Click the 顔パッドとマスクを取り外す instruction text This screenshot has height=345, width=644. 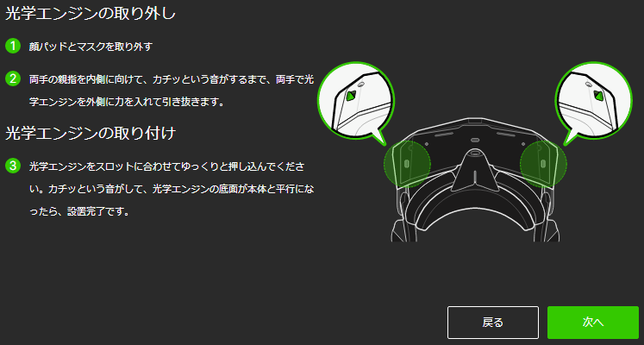[x=91, y=47]
